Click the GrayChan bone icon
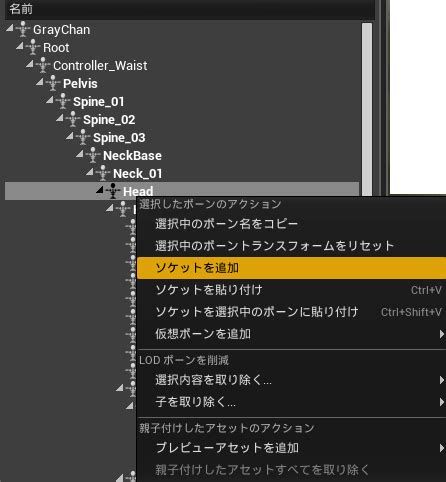 (x=23, y=29)
